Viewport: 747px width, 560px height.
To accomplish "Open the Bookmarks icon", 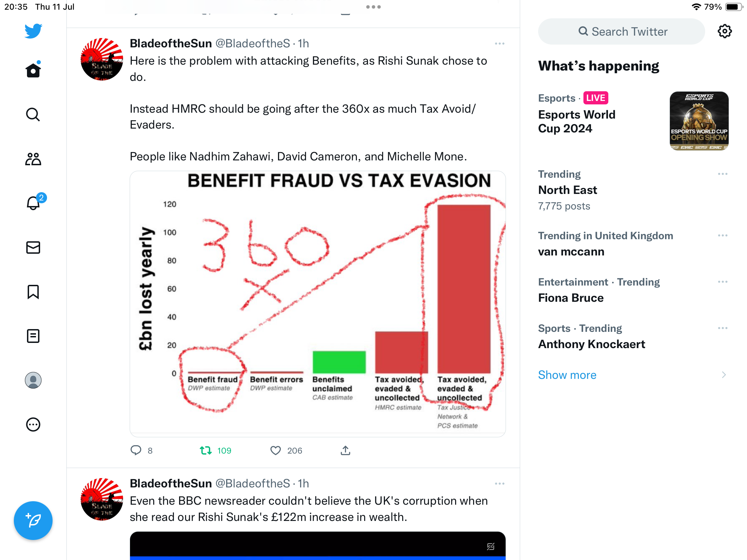I will [33, 292].
